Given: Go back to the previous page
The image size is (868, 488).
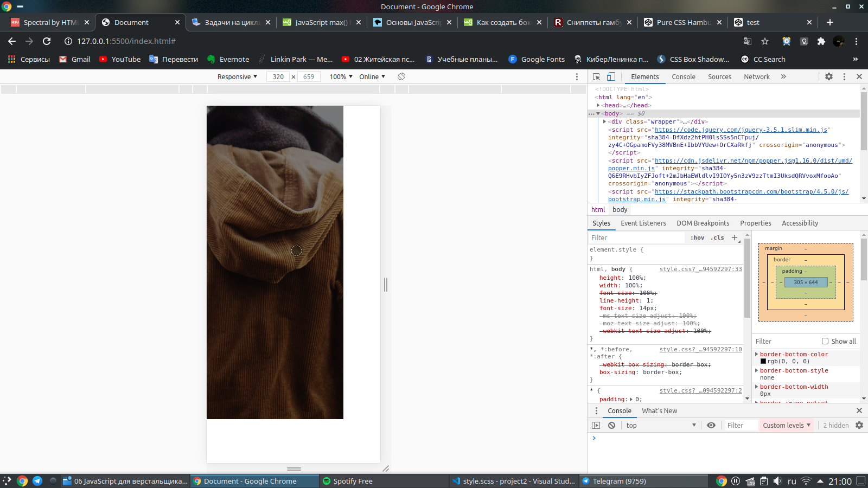Looking at the screenshot, I should [12, 41].
